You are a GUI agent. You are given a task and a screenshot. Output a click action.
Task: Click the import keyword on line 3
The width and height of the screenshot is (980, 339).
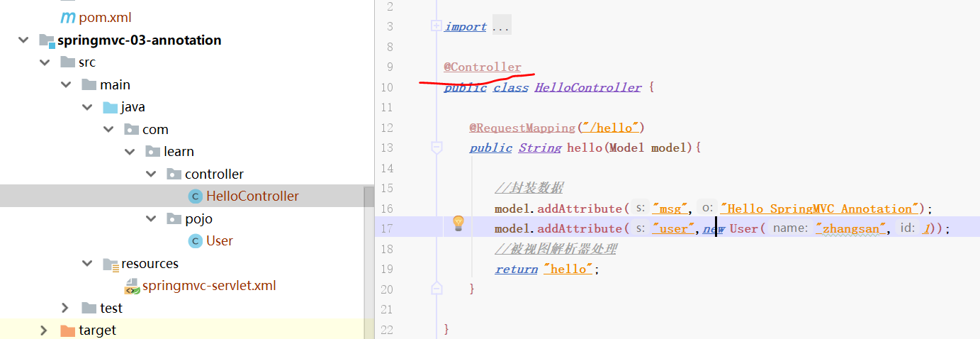[465, 26]
